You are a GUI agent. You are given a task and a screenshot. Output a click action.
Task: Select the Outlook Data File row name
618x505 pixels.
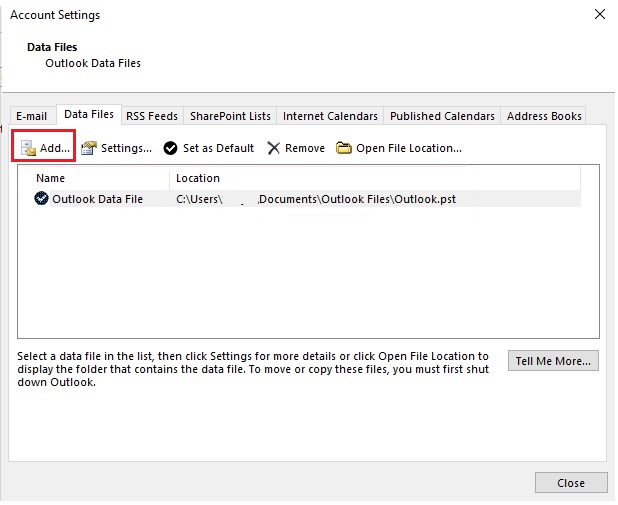(97, 199)
